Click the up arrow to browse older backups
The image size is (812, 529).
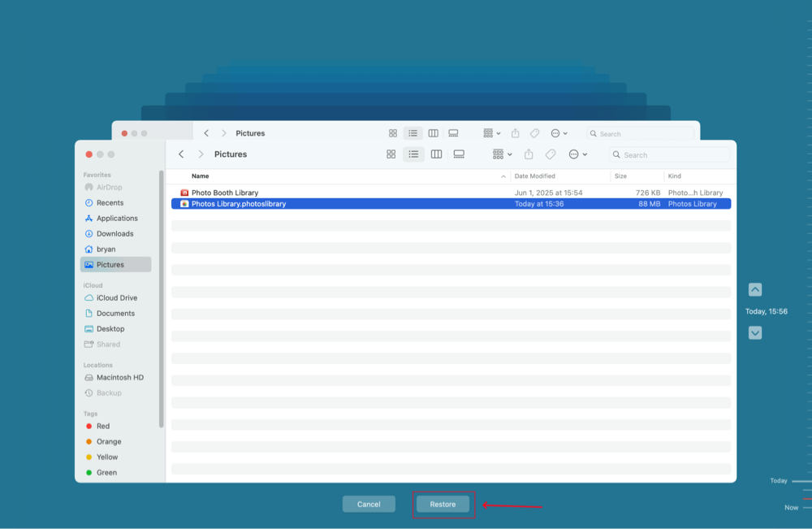click(x=755, y=289)
